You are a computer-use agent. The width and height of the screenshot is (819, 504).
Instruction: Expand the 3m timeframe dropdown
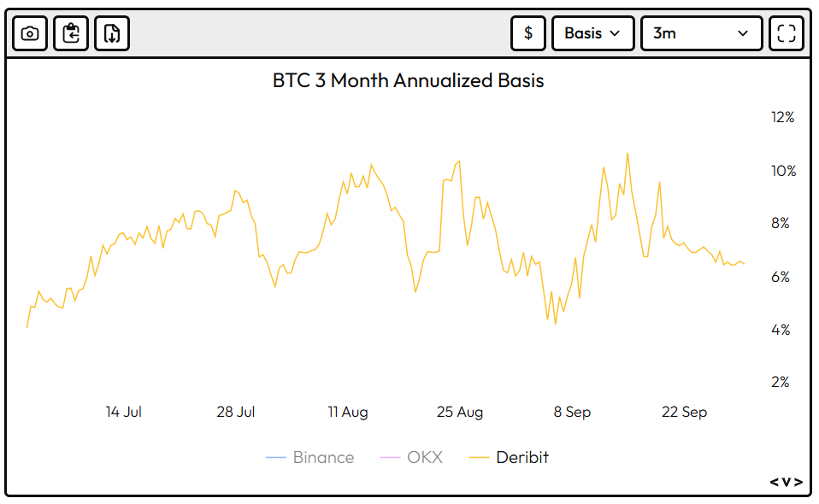pyautogui.click(x=701, y=33)
